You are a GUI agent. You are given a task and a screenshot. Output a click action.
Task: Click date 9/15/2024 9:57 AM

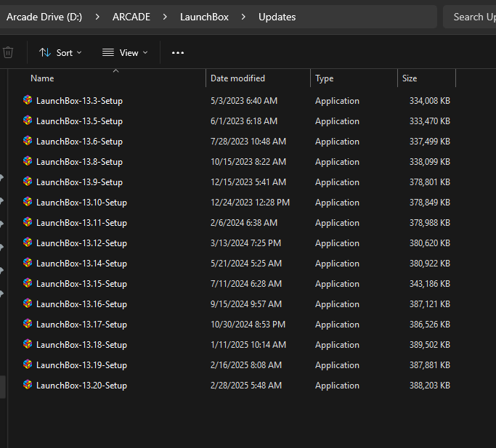click(246, 304)
